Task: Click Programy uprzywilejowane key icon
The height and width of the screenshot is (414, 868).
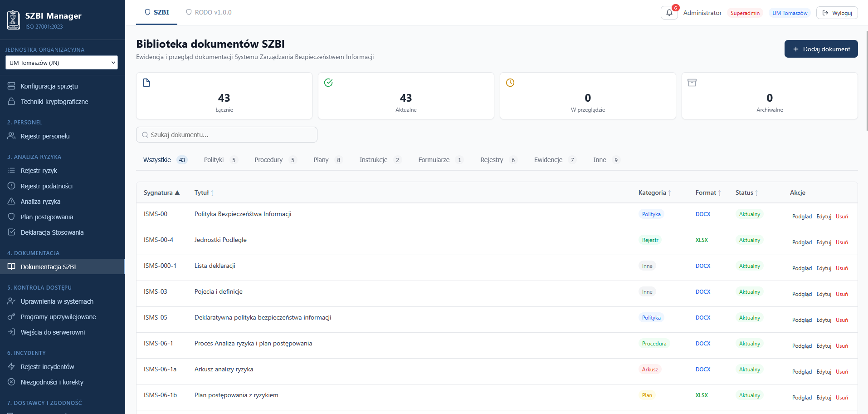Action: point(11,316)
